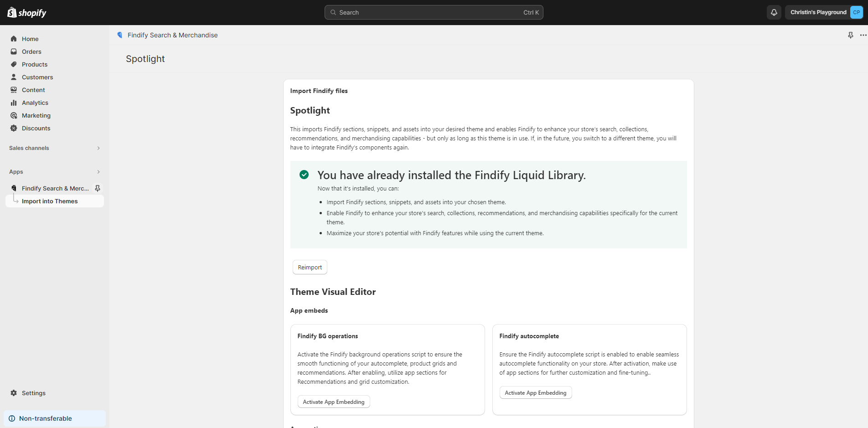Select the Content section
868x428 pixels.
33,90
